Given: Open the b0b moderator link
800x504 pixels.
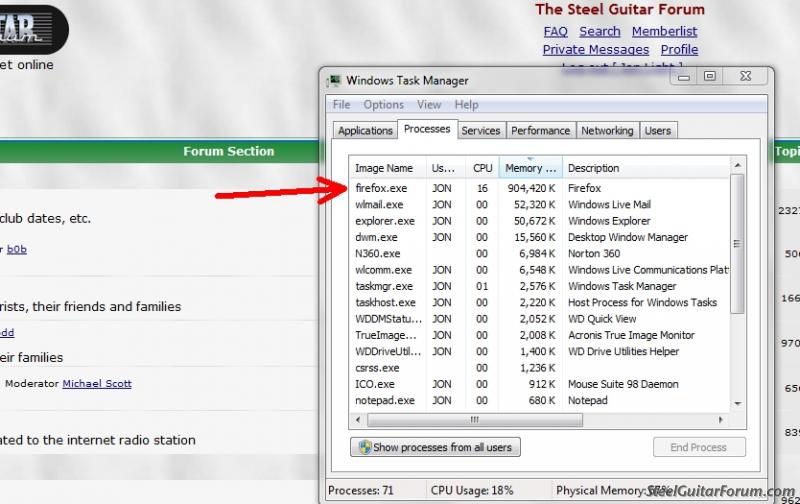Looking at the screenshot, I should click(x=16, y=249).
